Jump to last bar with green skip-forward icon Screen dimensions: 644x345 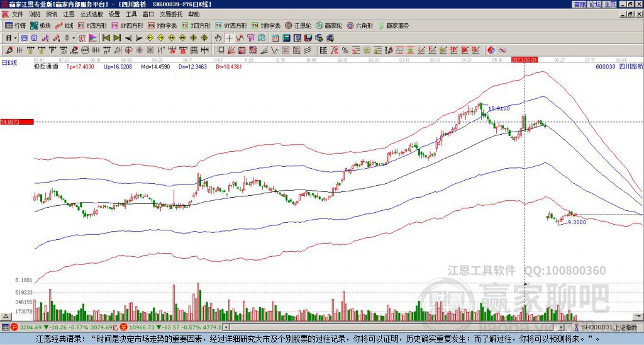(117, 38)
